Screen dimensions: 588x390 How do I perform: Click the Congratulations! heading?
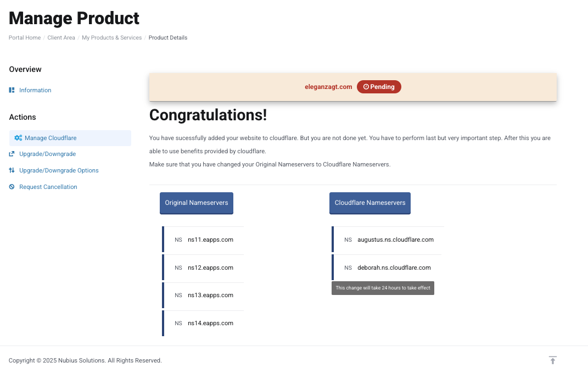[x=208, y=115]
